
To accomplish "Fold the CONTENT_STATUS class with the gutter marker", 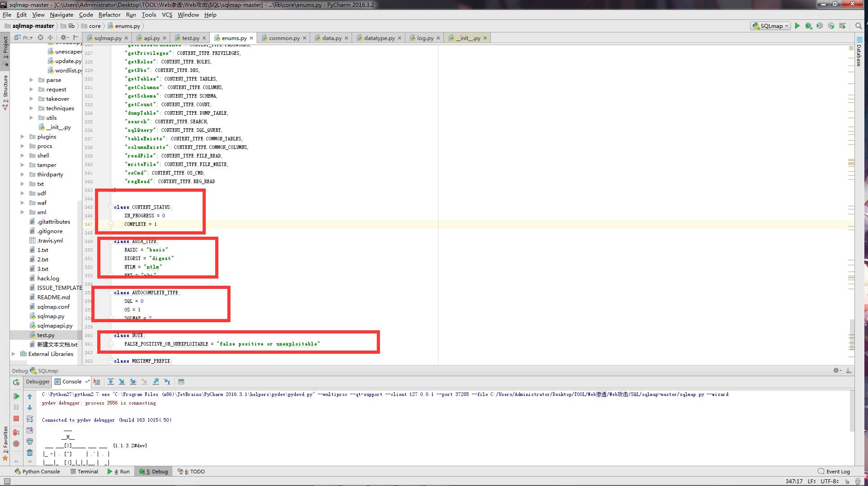I will point(111,207).
